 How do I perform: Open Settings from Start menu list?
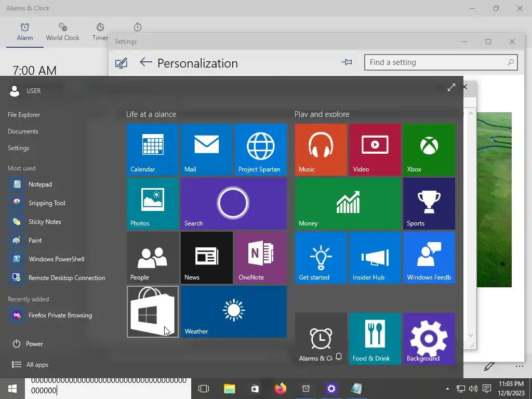click(x=18, y=148)
